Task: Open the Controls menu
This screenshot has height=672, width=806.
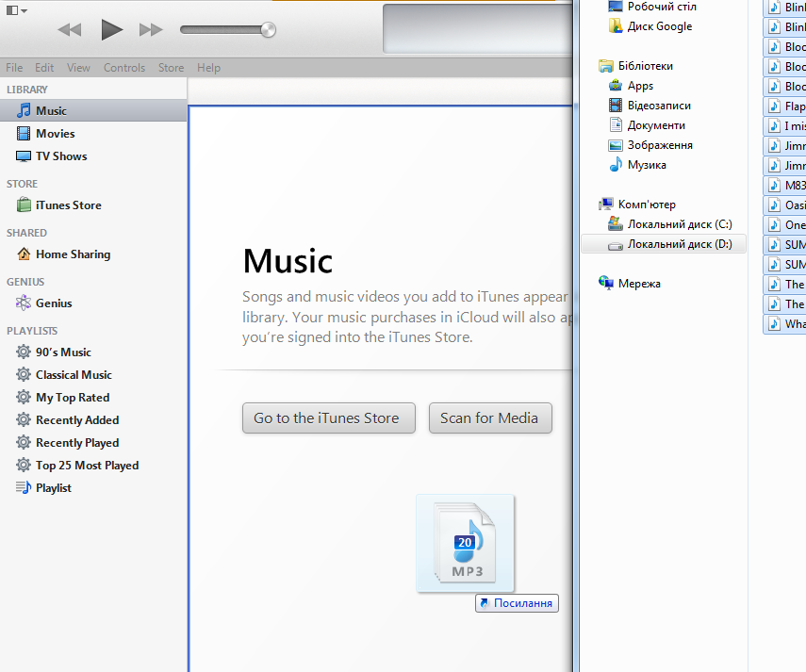Action: [x=124, y=68]
